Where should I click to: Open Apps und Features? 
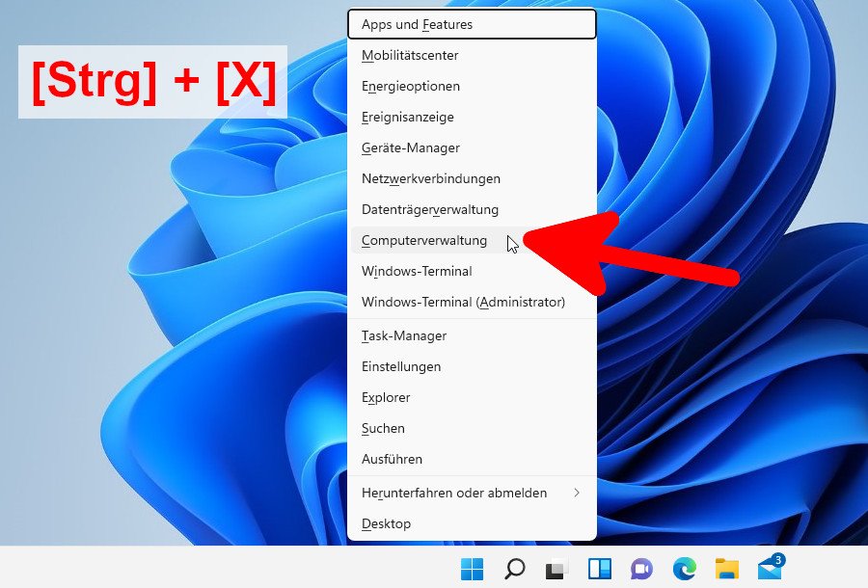pos(415,24)
